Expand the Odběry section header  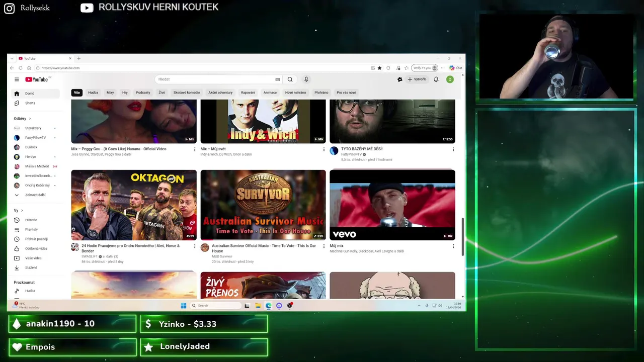(x=22, y=119)
